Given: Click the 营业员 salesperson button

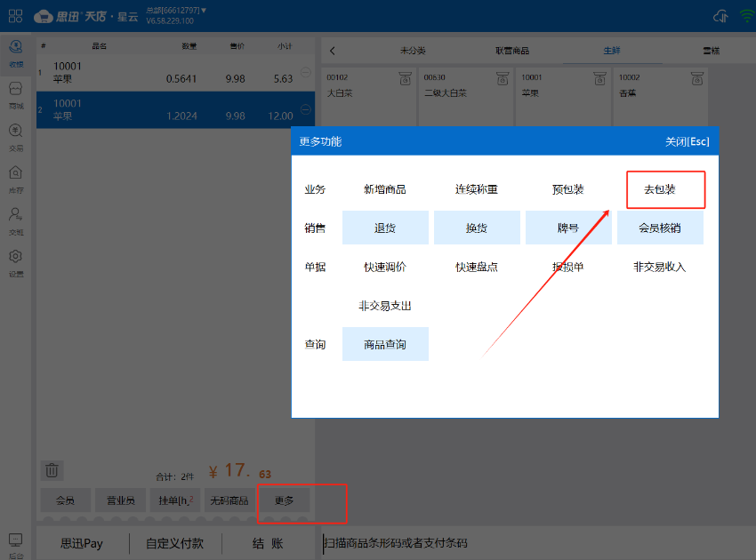Looking at the screenshot, I should [121, 500].
